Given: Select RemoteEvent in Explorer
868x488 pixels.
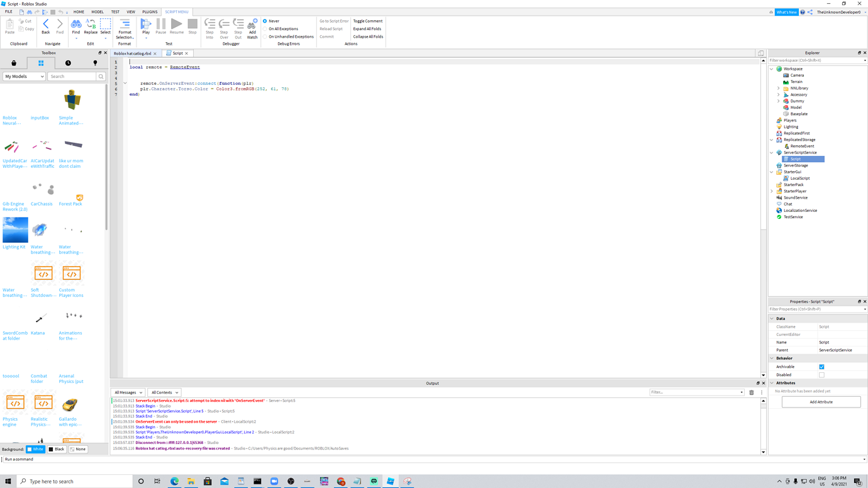Looking at the screenshot, I should [802, 146].
